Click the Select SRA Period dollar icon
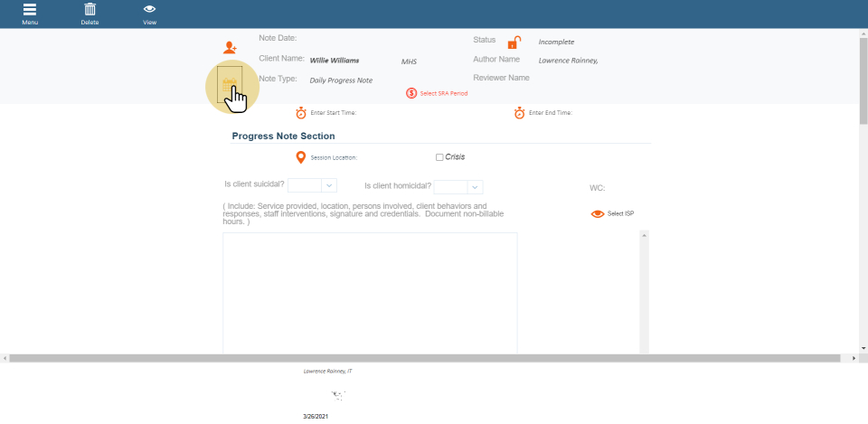Screen dimensions: 868x424 [411, 93]
